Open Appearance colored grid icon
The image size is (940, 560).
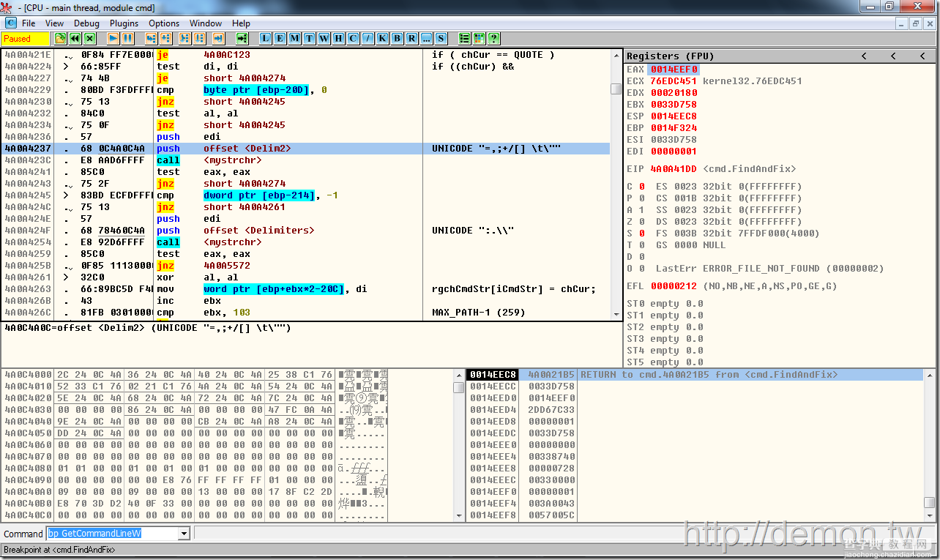[479, 38]
